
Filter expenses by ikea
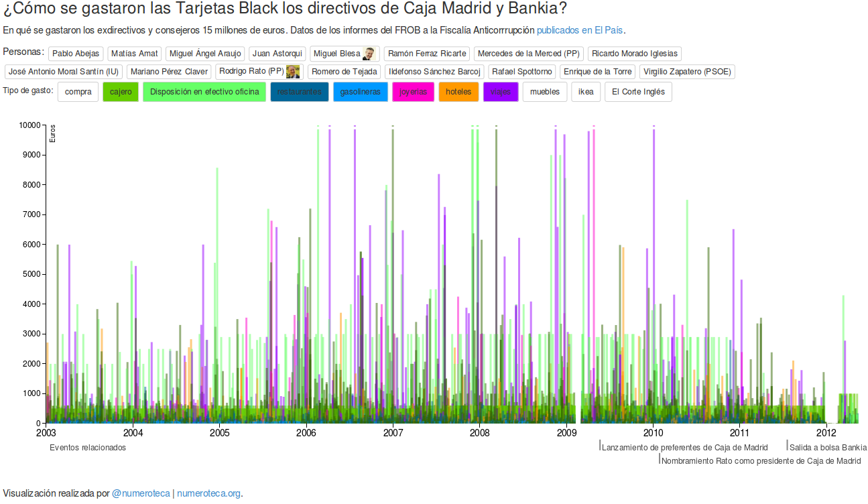(586, 92)
